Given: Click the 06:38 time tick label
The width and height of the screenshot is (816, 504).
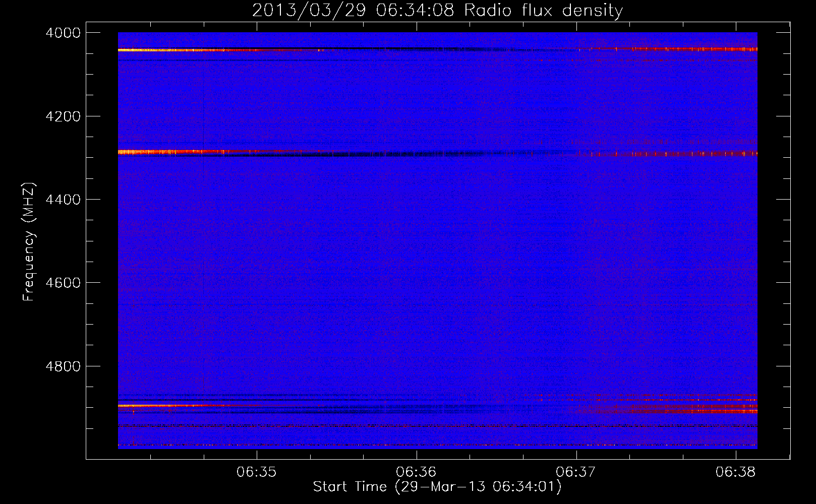Looking at the screenshot, I should 736,472.
